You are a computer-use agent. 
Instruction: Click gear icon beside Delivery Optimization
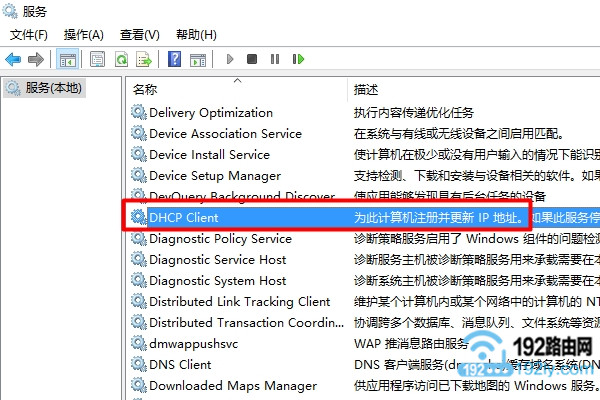pos(139,112)
